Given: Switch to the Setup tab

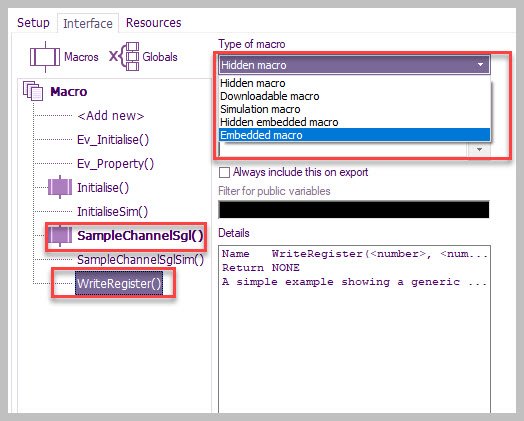Looking at the screenshot, I should pyautogui.click(x=33, y=23).
